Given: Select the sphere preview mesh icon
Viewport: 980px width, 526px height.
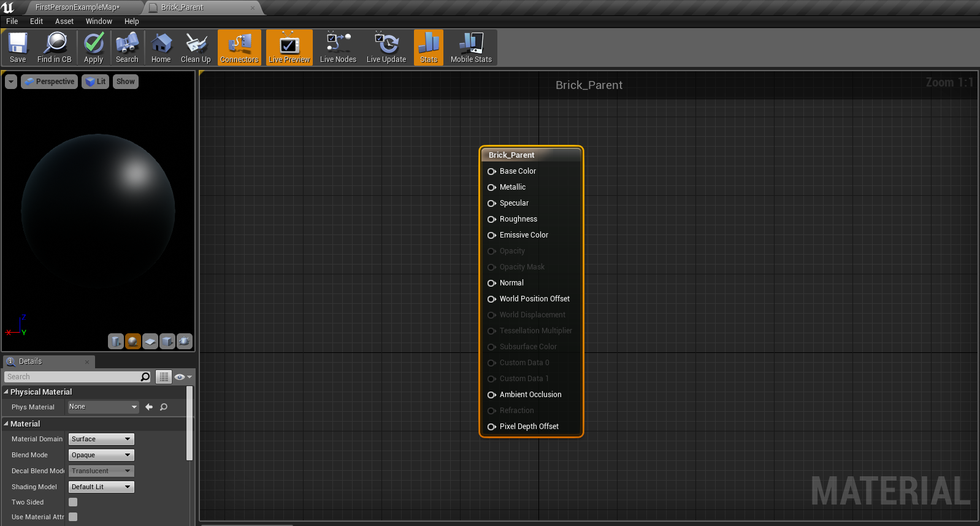Looking at the screenshot, I should [133, 341].
